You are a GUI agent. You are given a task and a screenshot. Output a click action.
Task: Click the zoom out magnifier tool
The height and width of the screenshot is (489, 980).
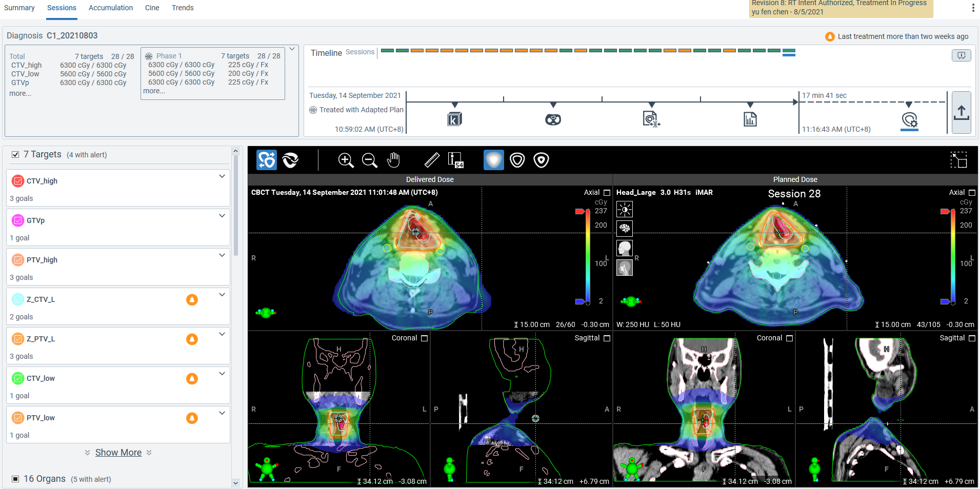point(369,160)
